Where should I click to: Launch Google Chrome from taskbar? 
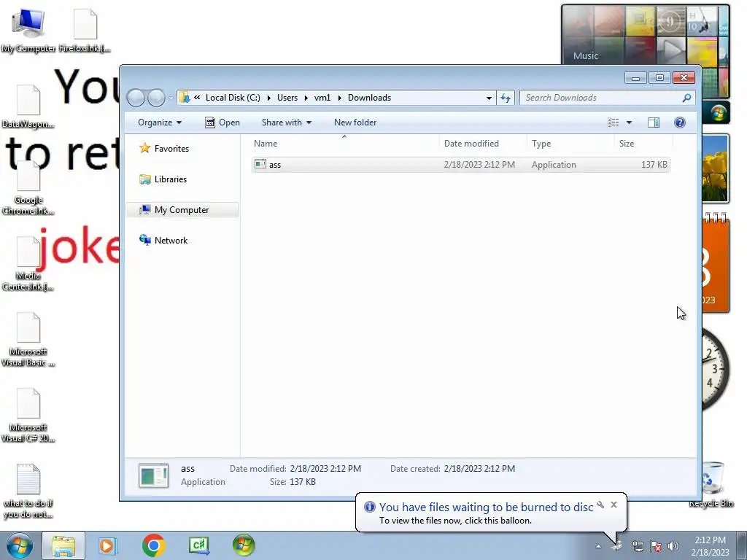click(153, 545)
